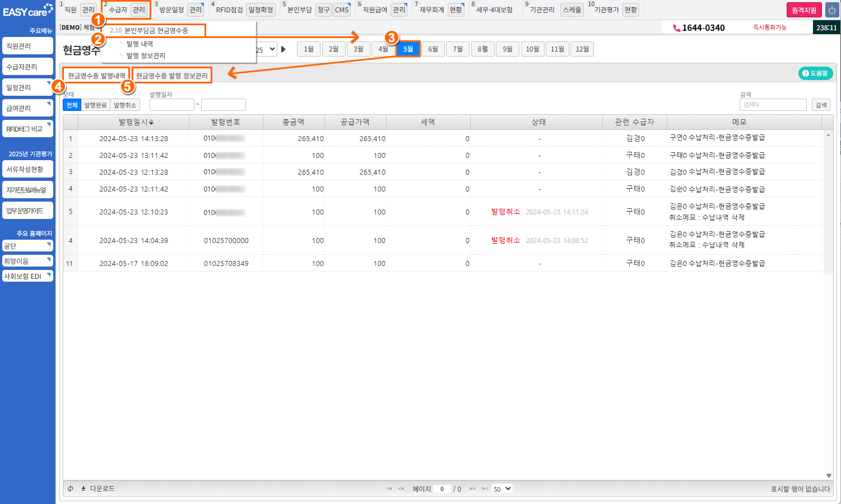Viewport: 841px width, 504px height.
Task: Click the 검색어 search input field
Action: pos(773,105)
